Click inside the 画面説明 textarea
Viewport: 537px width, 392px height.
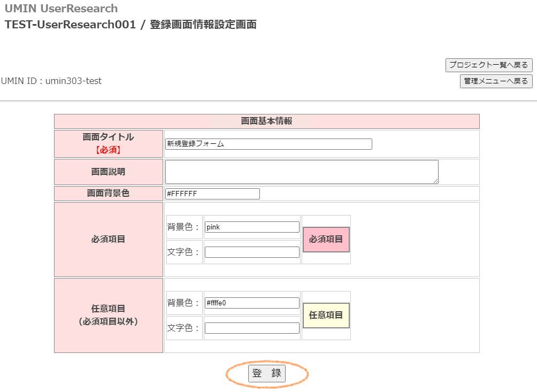(x=301, y=172)
